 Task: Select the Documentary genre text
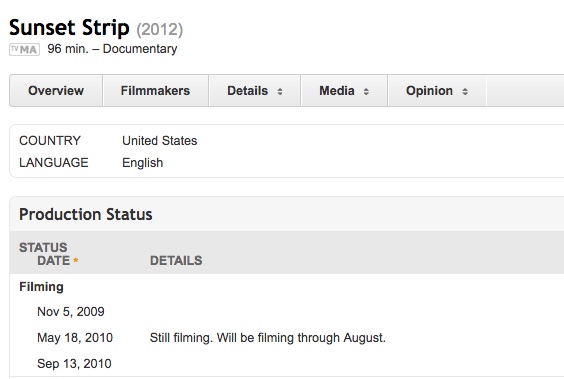[x=140, y=49]
